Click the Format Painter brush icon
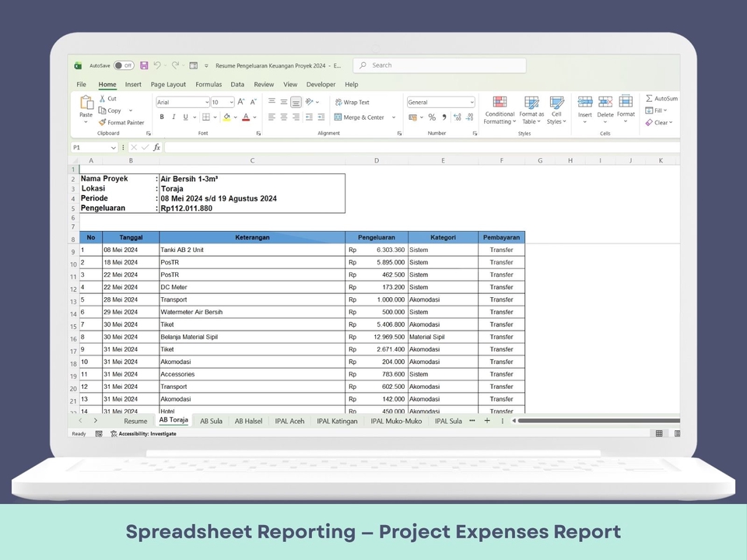The image size is (747, 560). (102, 123)
